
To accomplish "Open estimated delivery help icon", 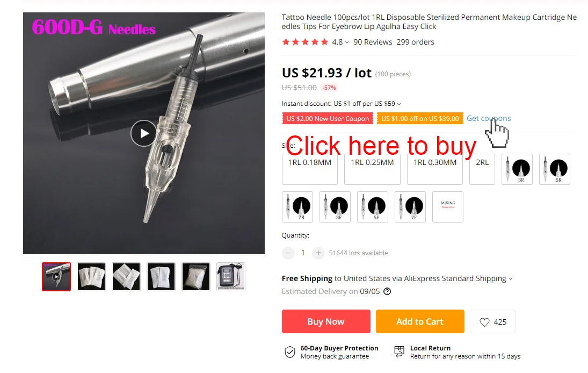I will point(387,291).
